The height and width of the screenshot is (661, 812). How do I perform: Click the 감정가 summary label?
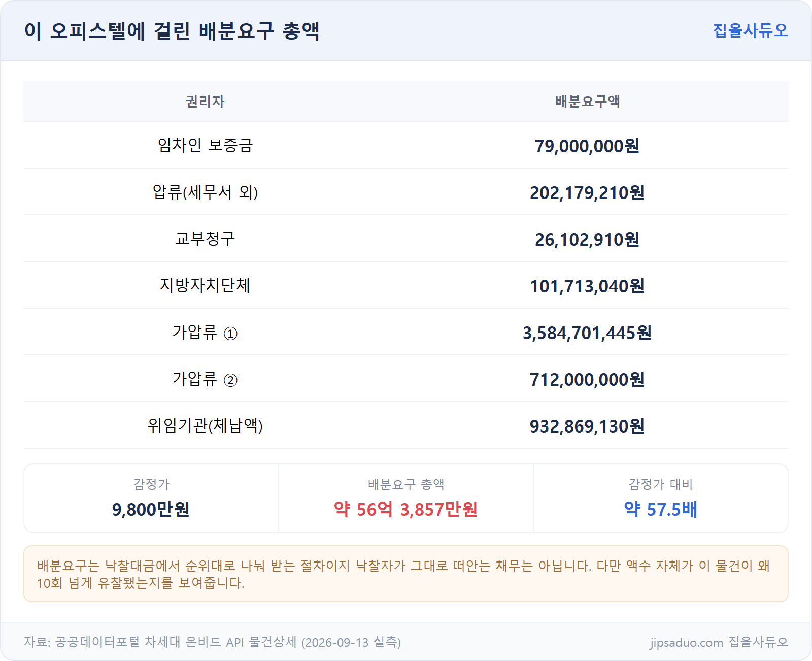click(x=151, y=484)
